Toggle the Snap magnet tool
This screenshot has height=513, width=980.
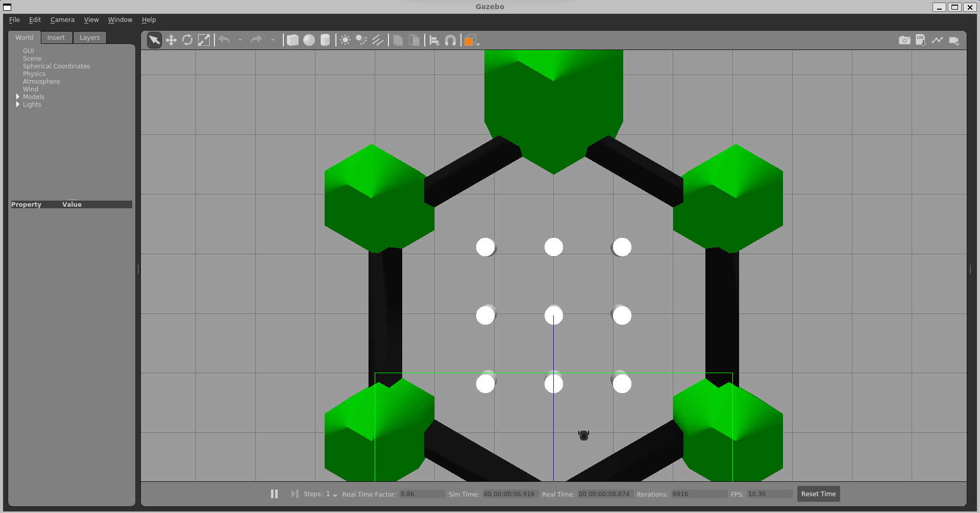pos(450,40)
